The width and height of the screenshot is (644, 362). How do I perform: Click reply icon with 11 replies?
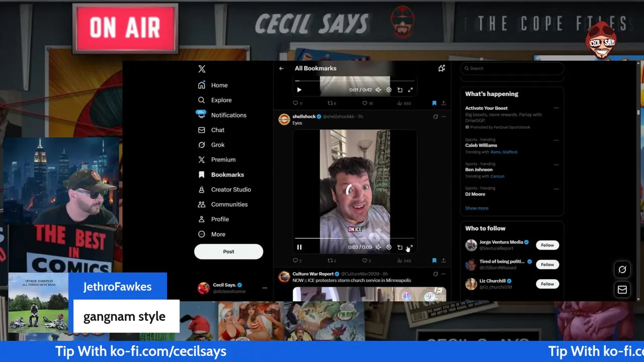[x=297, y=103]
